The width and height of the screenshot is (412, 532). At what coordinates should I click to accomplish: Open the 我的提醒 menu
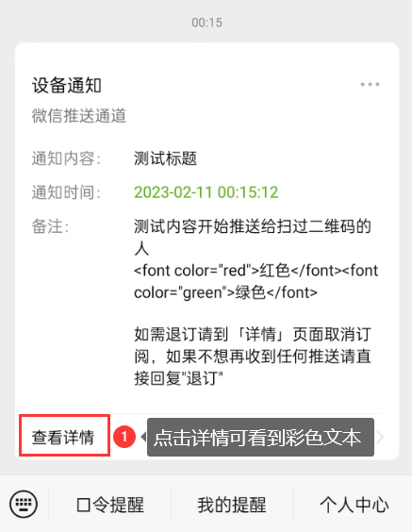(x=232, y=505)
